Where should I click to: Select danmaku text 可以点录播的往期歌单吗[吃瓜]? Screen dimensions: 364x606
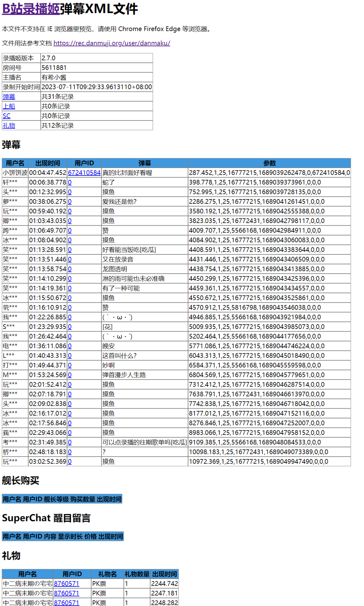point(145,442)
